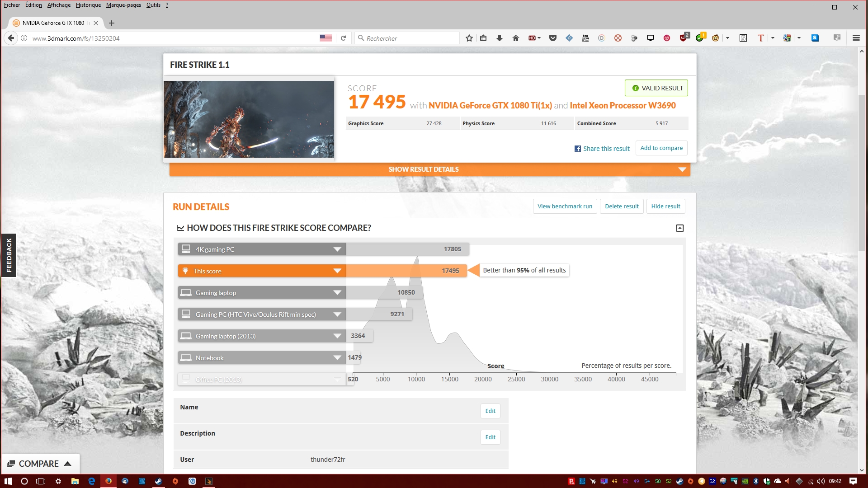Screen dimensions: 868x488
Task: Open the YouTube extension icon
Action: [585, 38]
